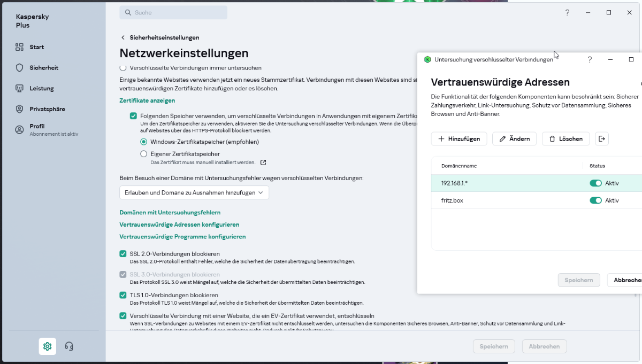Choose the Eigener Zertifikatspeicher option
The width and height of the screenshot is (642, 364).
click(143, 154)
